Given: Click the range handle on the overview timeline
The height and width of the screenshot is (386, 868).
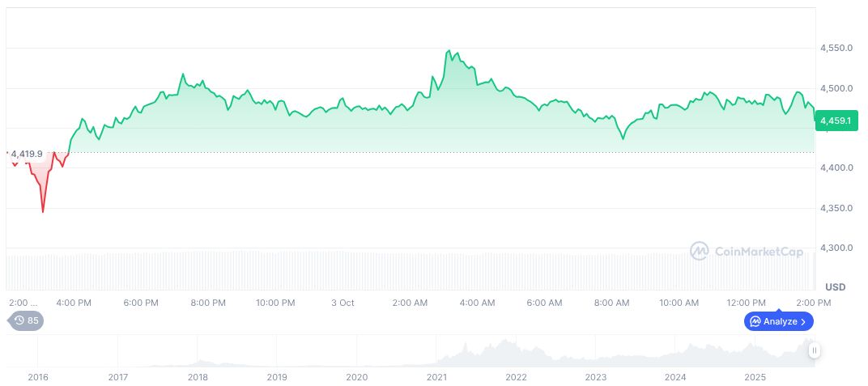Looking at the screenshot, I should click(x=814, y=350).
